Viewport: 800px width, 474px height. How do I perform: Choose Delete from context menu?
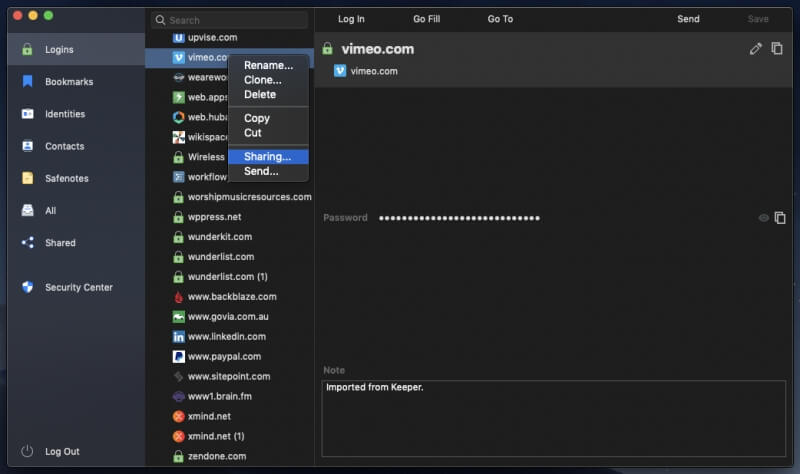268,94
